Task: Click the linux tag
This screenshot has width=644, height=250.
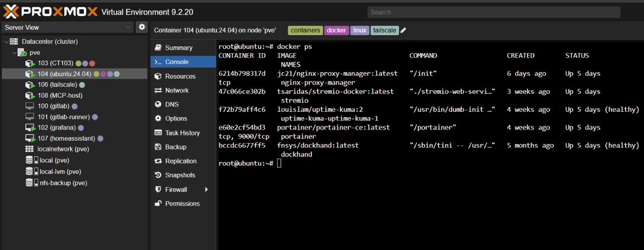Action: [x=360, y=30]
